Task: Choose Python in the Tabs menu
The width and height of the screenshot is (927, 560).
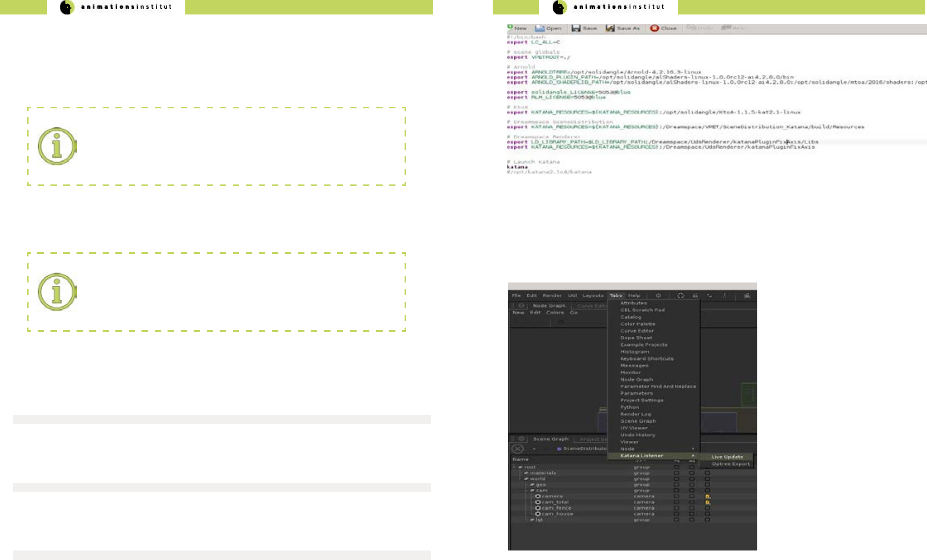Action: pos(629,407)
